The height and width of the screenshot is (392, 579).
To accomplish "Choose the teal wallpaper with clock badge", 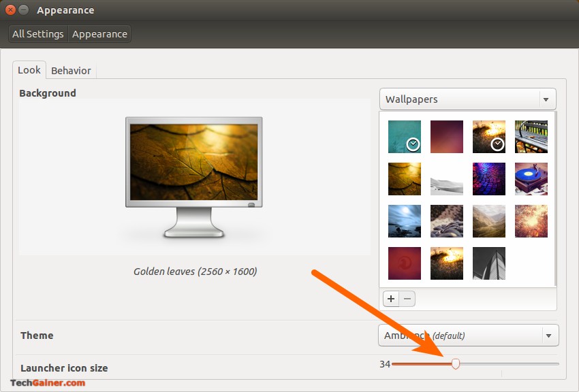I will pos(405,136).
